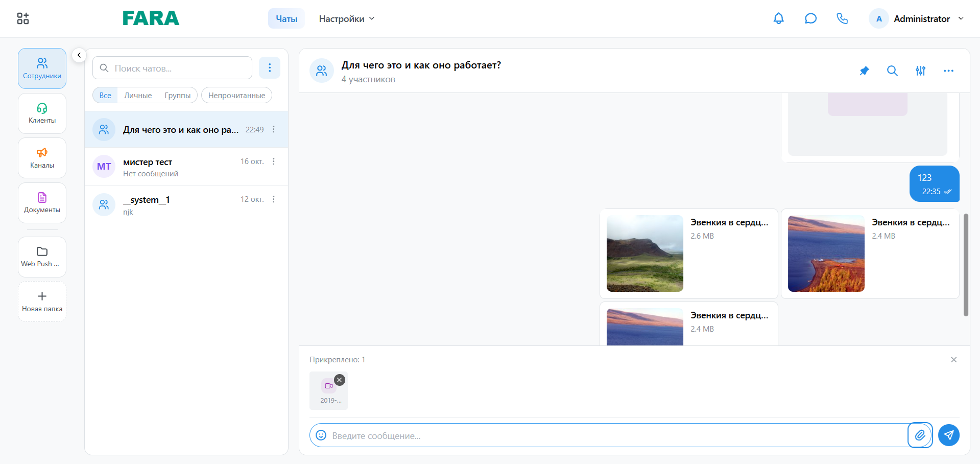Viewport: 980px width, 464px height.
Task: Open emoji picker in message field
Action: [x=321, y=435]
